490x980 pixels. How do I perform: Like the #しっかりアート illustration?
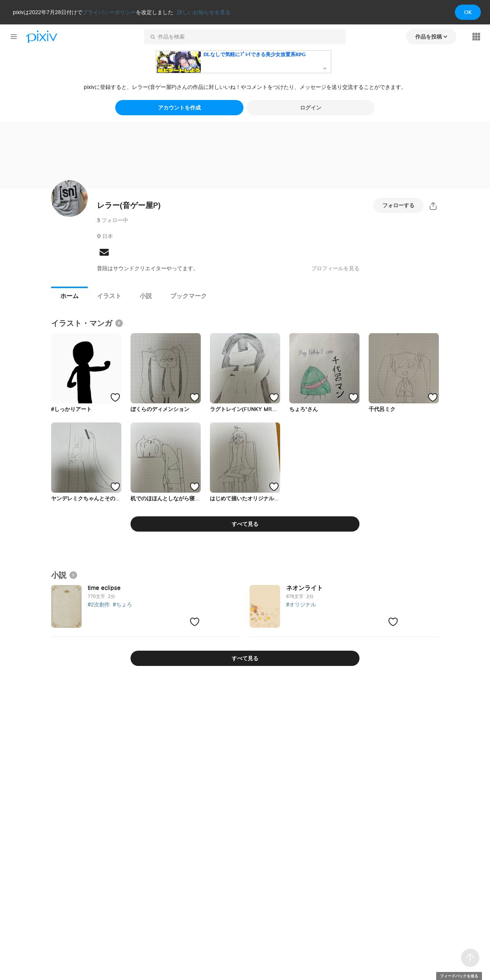point(115,397)
